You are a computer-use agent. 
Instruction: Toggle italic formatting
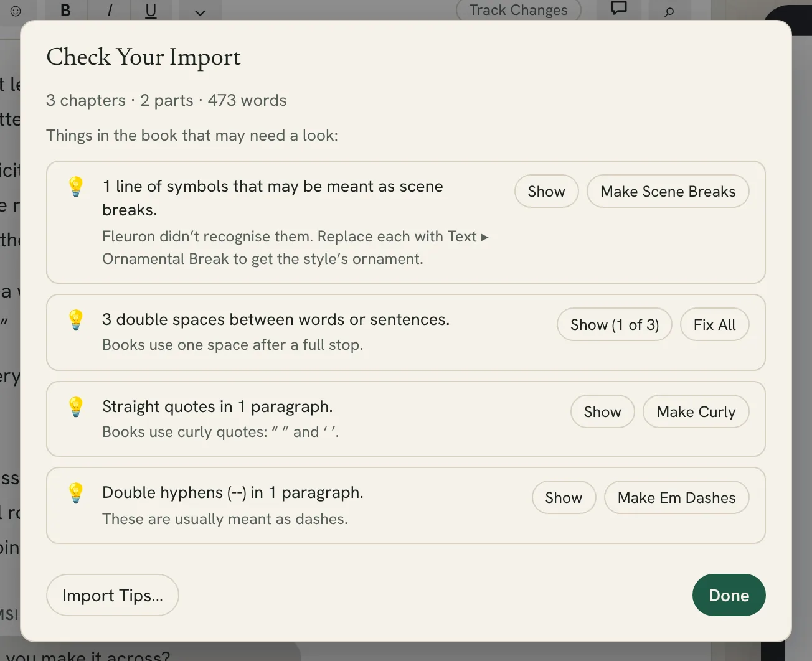[x=110, y=10]
